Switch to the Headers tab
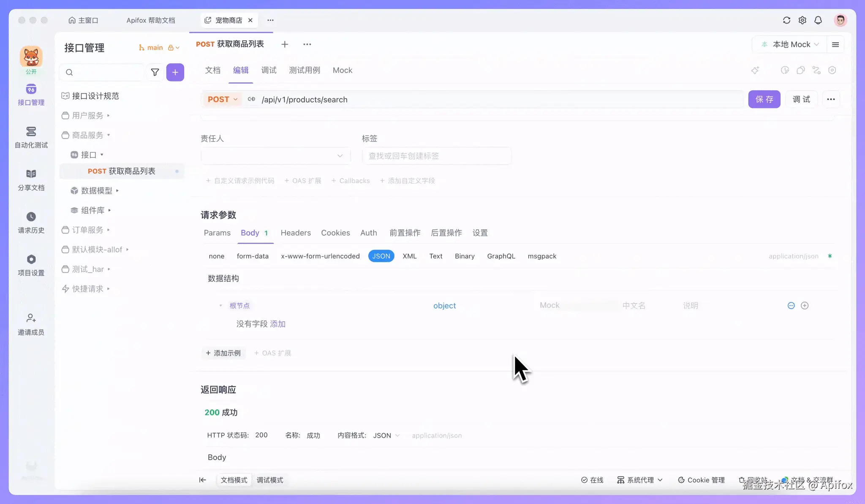The width and height of the screenshot is (865, 504). pos(296,233)
